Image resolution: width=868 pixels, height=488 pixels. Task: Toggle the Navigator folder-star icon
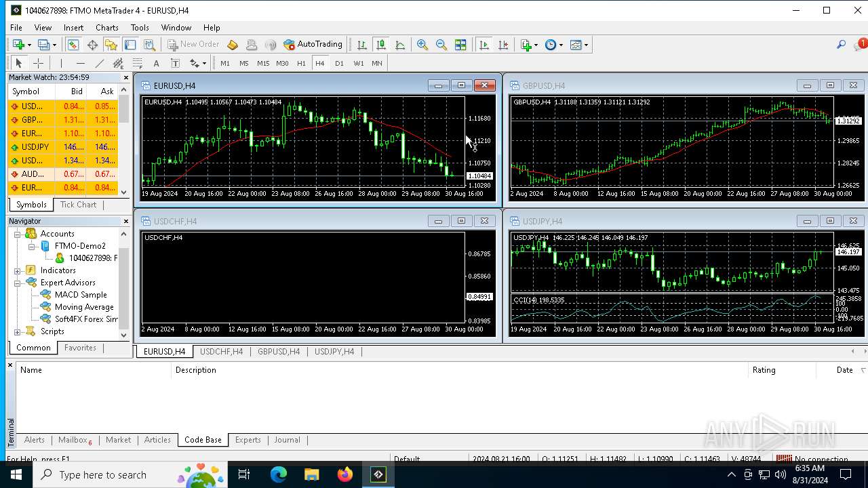click(111, 45)
